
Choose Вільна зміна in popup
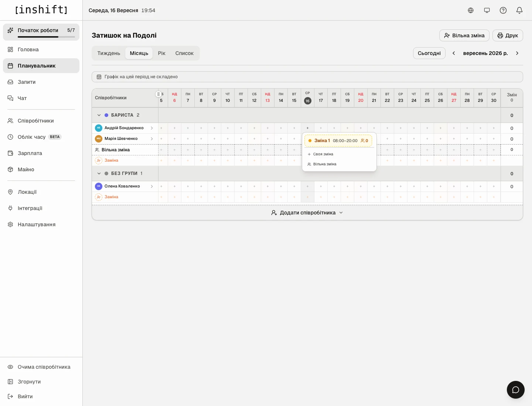click(x=339, y=164)
